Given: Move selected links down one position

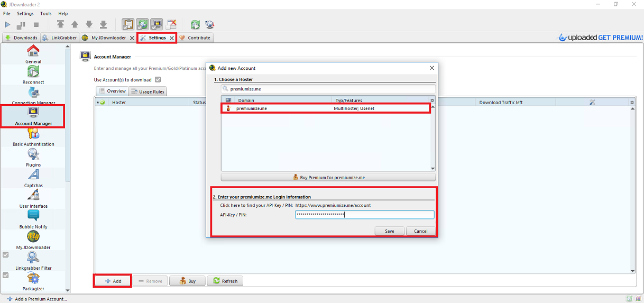Looking at the screenshot, I should tap(89, 24).
